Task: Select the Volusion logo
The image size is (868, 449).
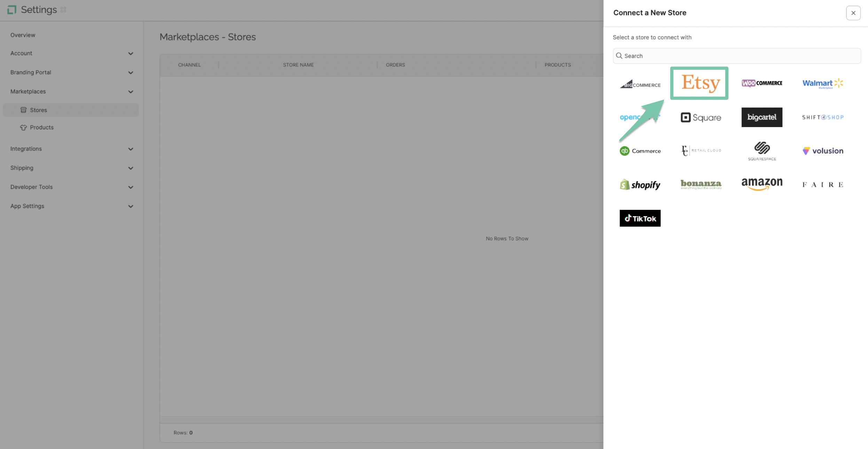Action: [823, 151]
